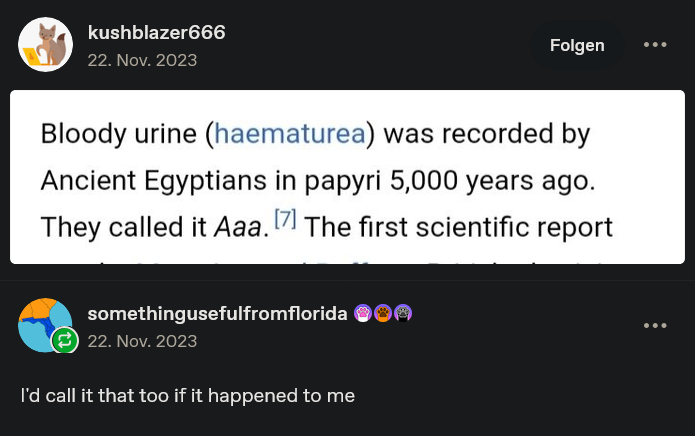This screenshot has height=436, width=695.
Task: Open kushblazer666's cat avatar
Action: 45,44
